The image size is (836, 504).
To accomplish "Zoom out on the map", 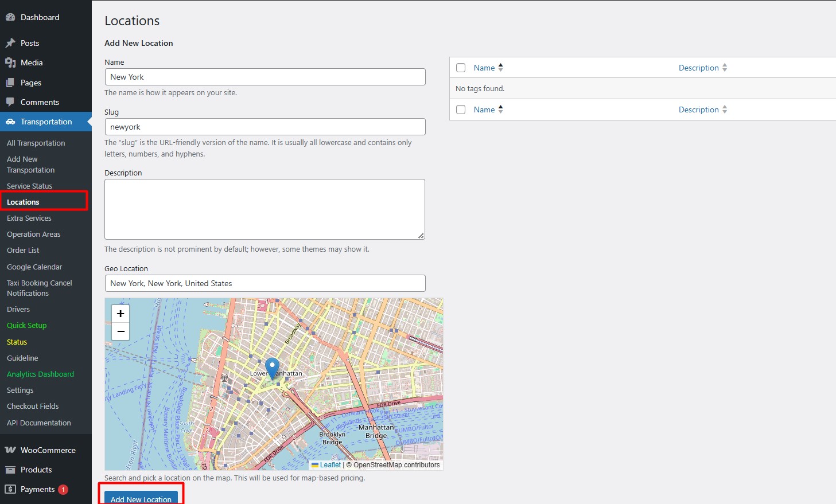I will point(120,331).
